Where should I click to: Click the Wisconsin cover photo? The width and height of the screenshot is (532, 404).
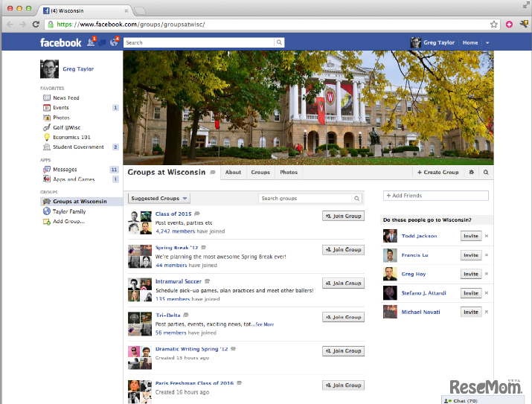click(308, 108)
